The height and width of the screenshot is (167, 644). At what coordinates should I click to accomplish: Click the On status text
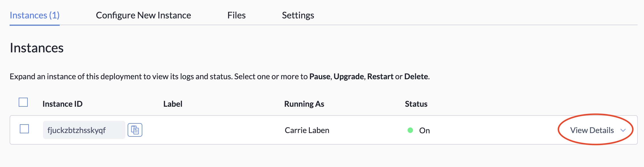(424, 130)
